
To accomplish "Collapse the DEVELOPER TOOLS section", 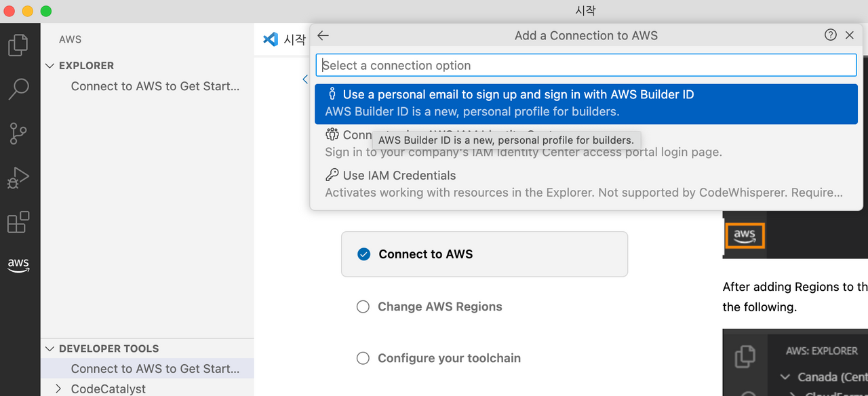I will [50, 349].
